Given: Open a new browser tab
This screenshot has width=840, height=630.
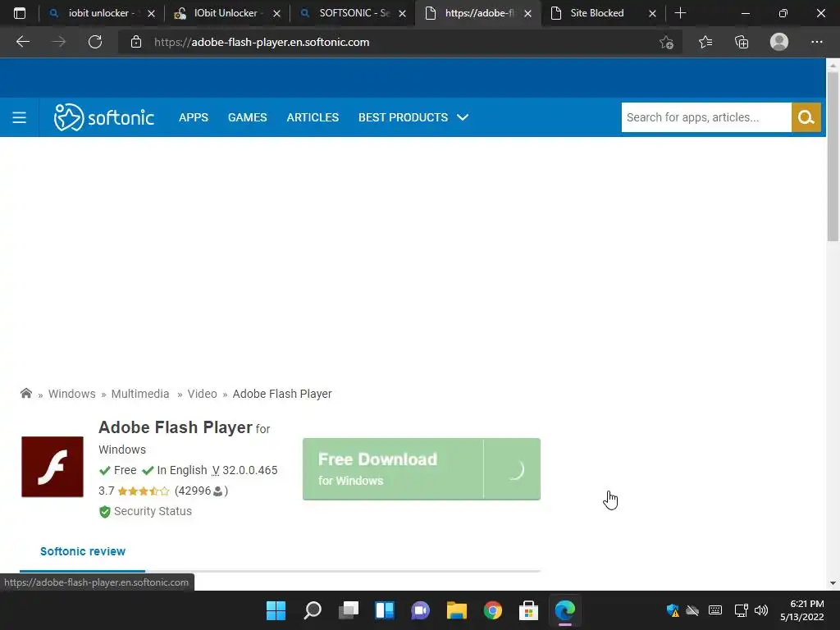Looking at the screenshot, I should click(680, 13).
